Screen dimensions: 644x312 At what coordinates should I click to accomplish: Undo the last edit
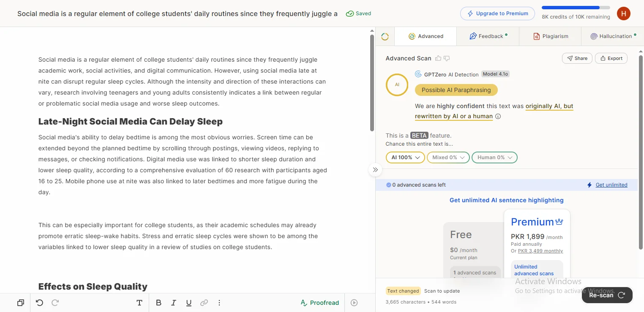tap(39, 303)
